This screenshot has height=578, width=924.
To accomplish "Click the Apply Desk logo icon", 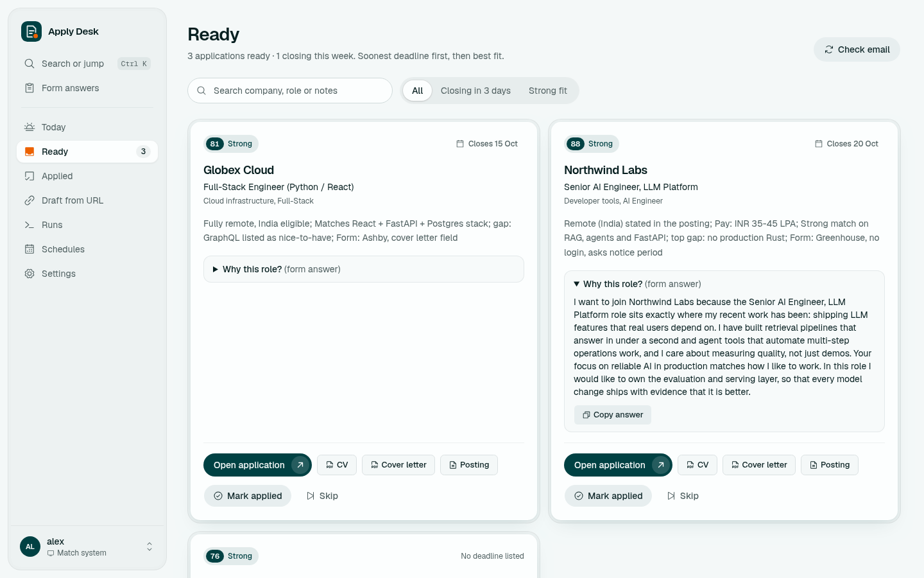I will click(x=31, y=31).
